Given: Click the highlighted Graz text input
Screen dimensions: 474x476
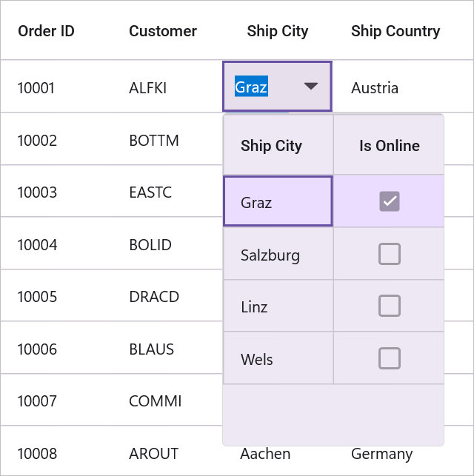Looking at the screenshot, I should pos(252,87).
